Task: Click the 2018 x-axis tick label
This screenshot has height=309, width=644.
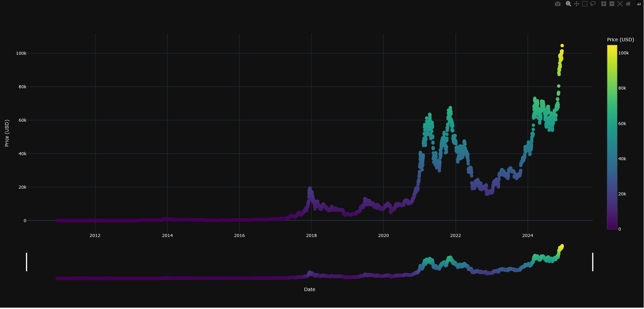Action: (x=312, y=236)
